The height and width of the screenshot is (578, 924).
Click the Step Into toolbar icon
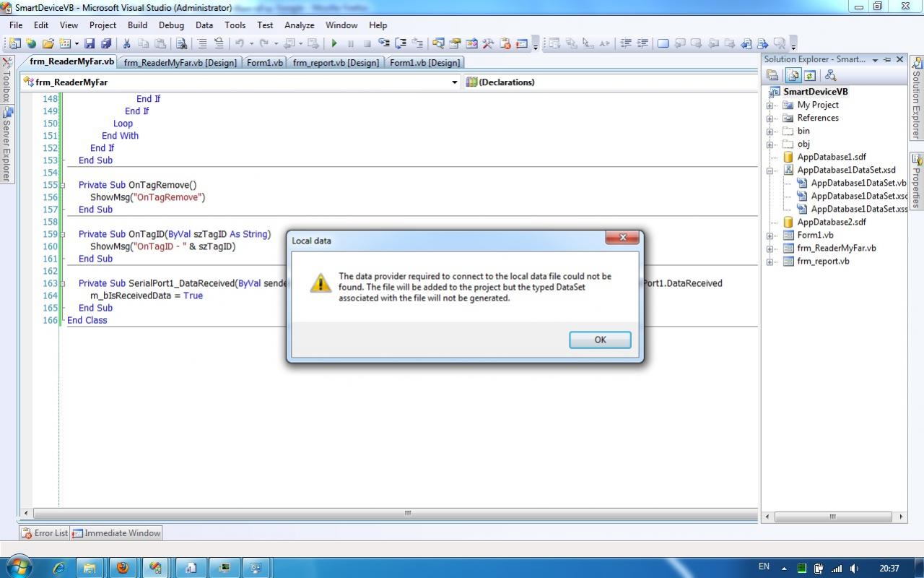point(384,43)
